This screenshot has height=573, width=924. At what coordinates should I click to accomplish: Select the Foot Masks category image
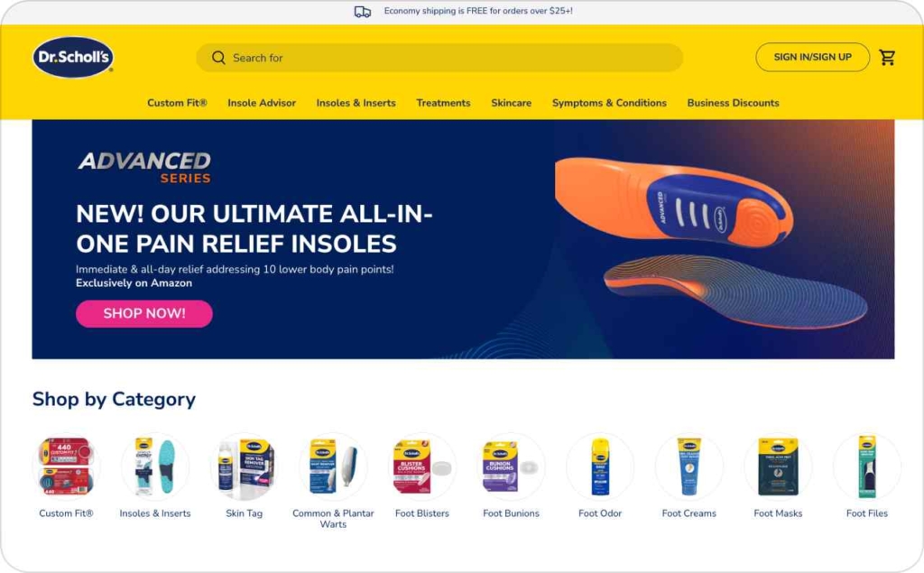click(778, 467)
